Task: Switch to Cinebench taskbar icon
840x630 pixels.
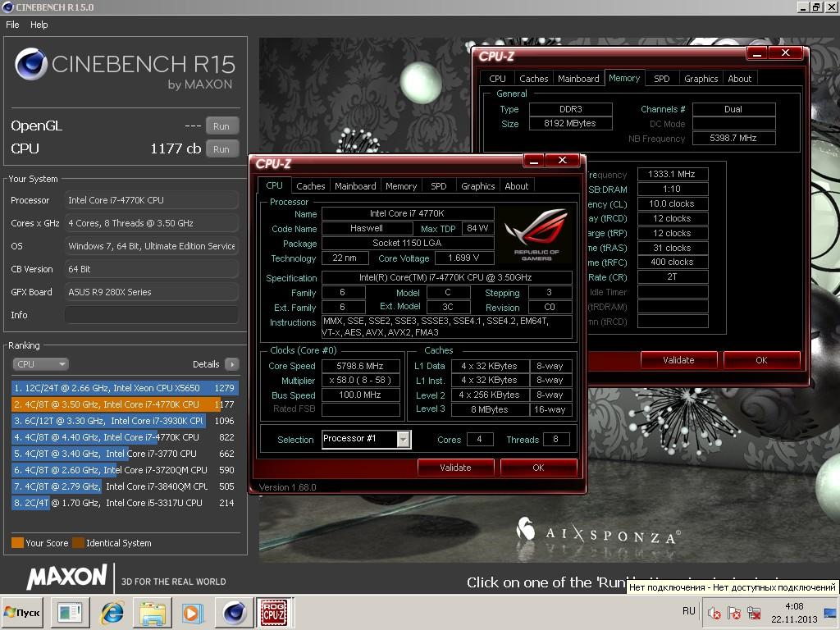Action: click(234, 612)
